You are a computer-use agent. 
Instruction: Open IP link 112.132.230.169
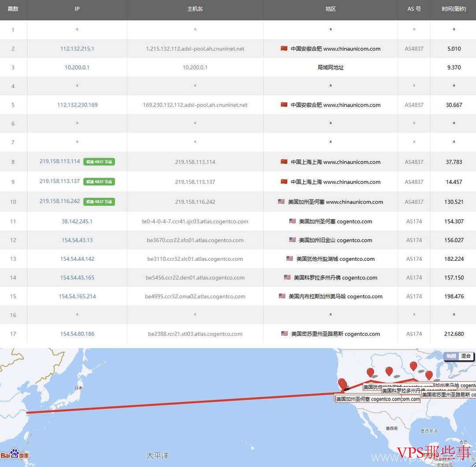pyautogui.click(x=78, y=105)
